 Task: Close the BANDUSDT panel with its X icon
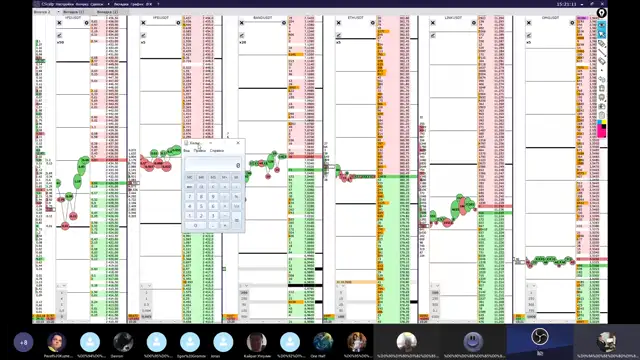click(x=242, y=23)
